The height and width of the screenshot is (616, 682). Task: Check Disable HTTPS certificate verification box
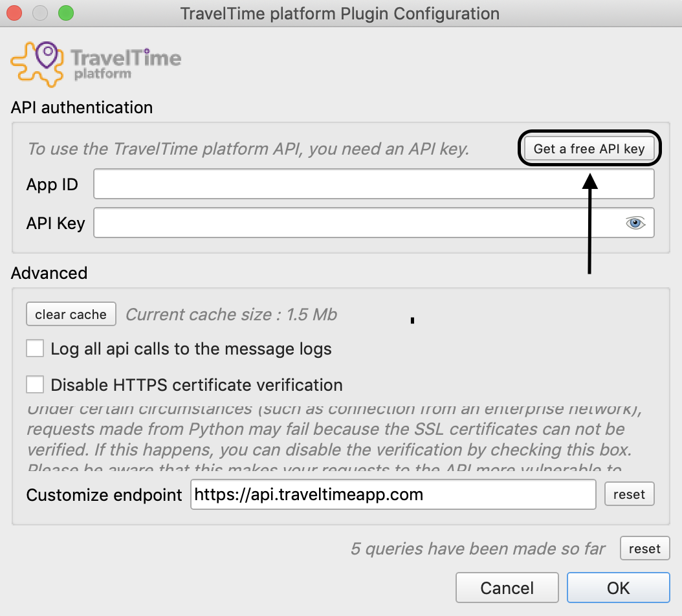coord(35,384)
